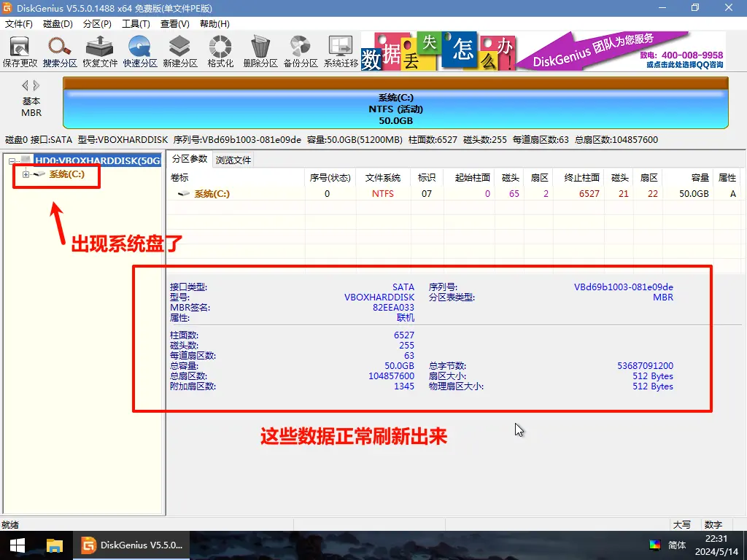Click the drive icon beside 系统(C:) in tree
This screenshot has height=560, width=747.
click(39, 174)
